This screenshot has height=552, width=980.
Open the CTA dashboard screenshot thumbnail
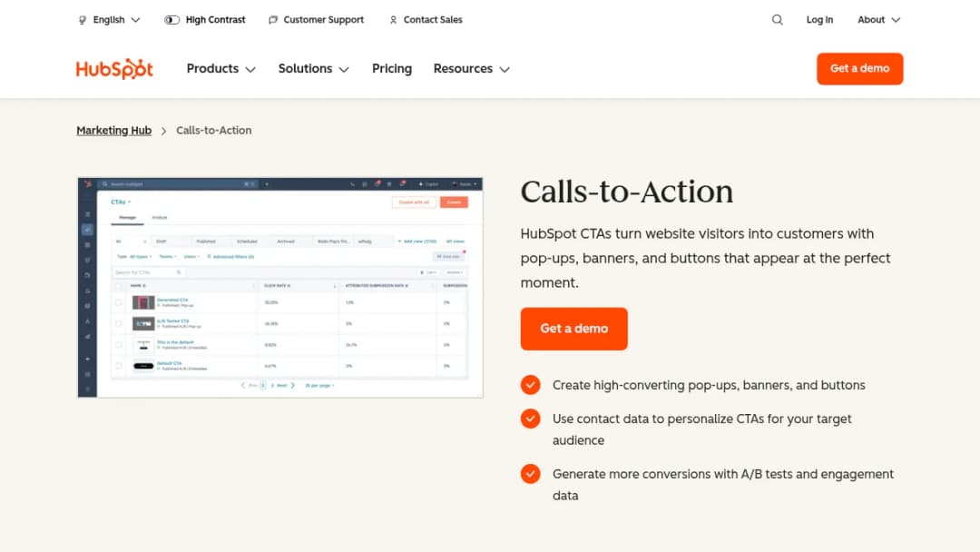pyautogui.click(x=280, y=288)
